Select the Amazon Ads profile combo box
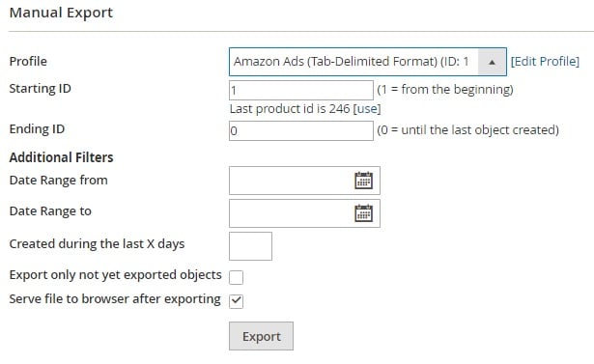594x364 pixels. [x=367, y=62]
